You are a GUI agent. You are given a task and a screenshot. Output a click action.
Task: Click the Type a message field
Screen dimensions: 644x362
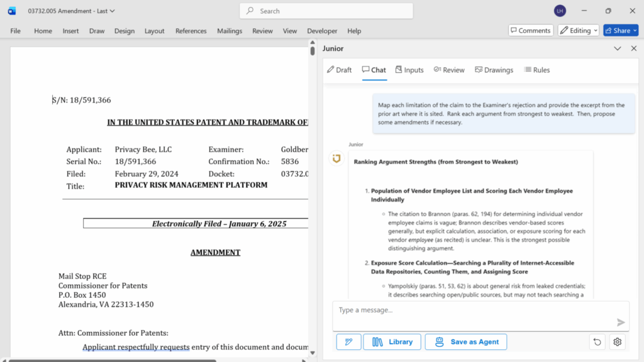click(x=472, y=310)
